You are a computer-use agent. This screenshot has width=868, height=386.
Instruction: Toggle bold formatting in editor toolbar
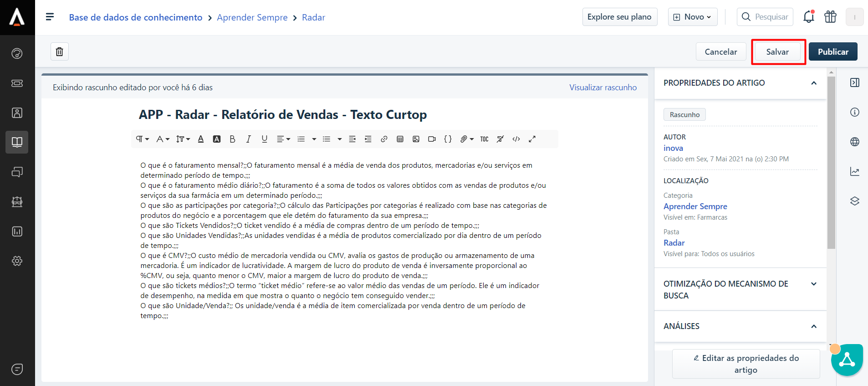(x=232, y=139)
